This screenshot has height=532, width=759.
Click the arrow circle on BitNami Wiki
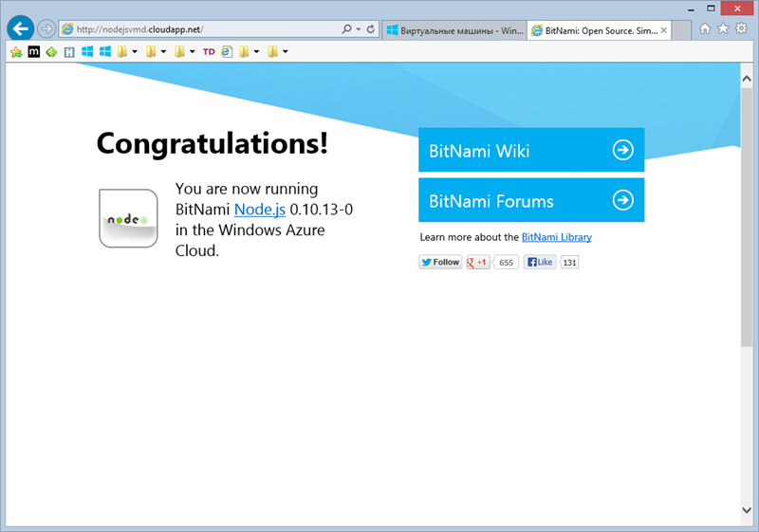click(x=623, y=150)
